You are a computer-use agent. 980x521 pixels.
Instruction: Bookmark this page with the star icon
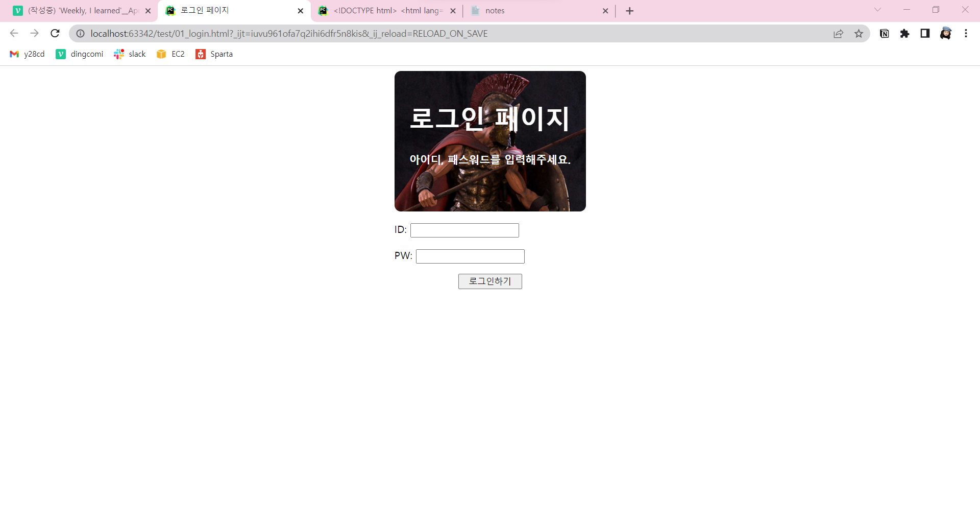point(859,34)
